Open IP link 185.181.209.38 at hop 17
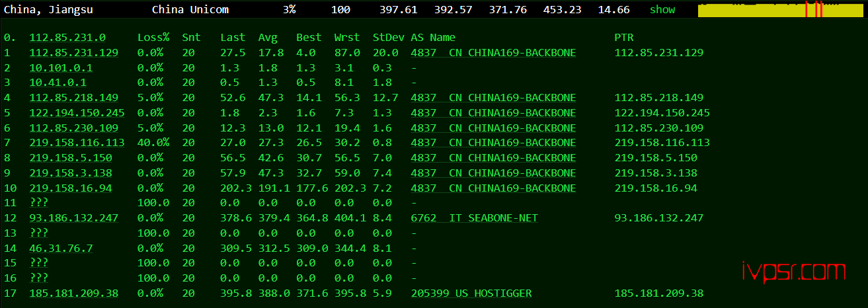868x308 pixels. 74,293
